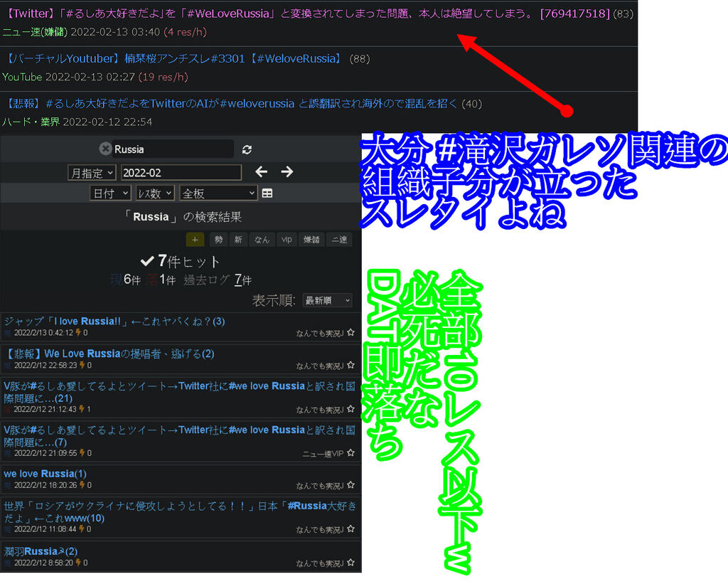
Task: Favorite the V豚 thread with 21 replies
Action: point(351,409)
